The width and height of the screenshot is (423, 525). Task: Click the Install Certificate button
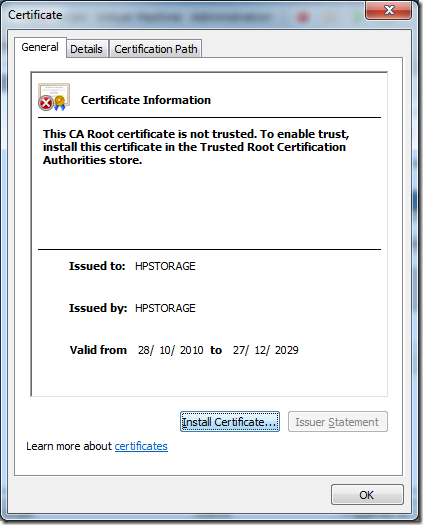click(x=230, y=422)
